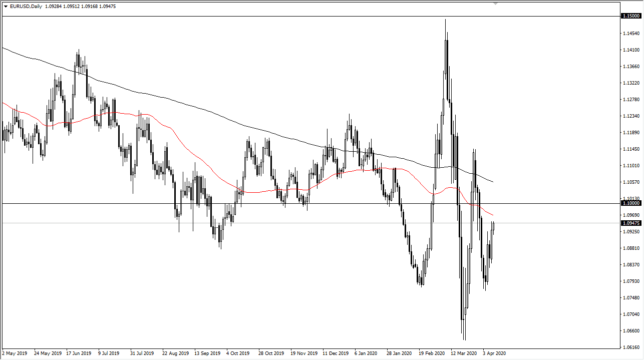Click the 1.10000 horizontal line price label
Screen dimensions: 644x360
630,203
